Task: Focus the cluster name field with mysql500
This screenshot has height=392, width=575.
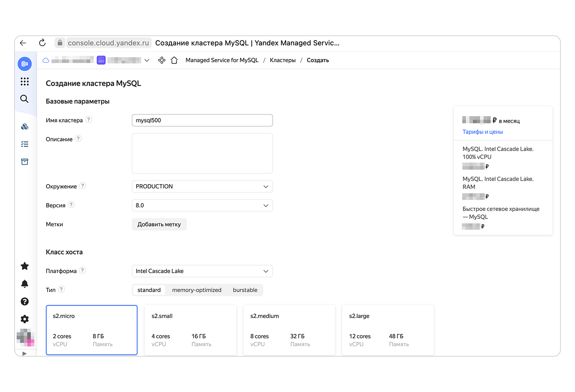Action: coord(202,120)
